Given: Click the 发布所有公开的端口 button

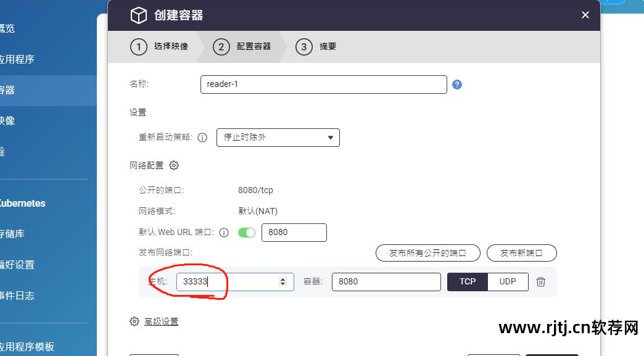Looking at the screenshot, I should tap(427, 252).
